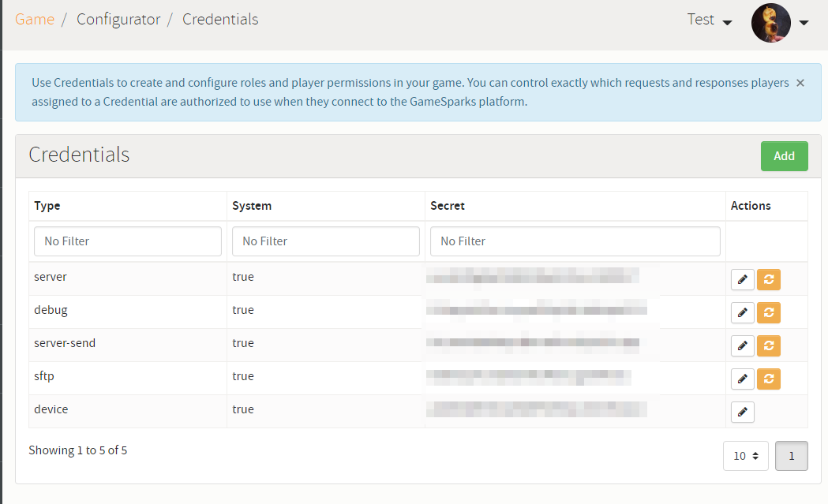Dismiss the Credentials info banner
Viewport: 828px width, 504px height.
point(800,82)
